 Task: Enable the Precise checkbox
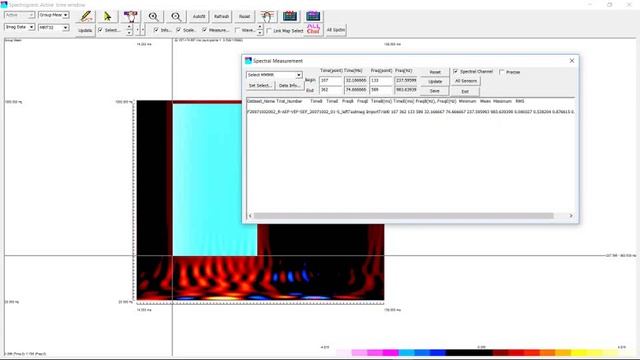tap(502, 72)
